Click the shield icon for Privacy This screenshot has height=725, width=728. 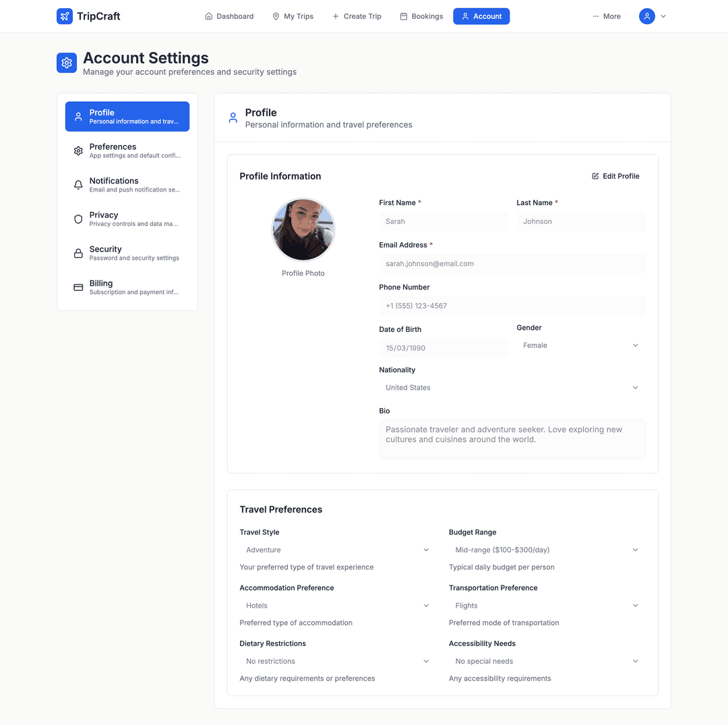78,219
